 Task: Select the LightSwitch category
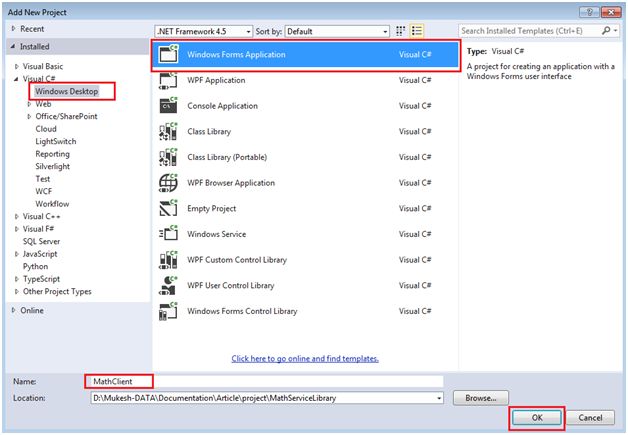(56, 141)
